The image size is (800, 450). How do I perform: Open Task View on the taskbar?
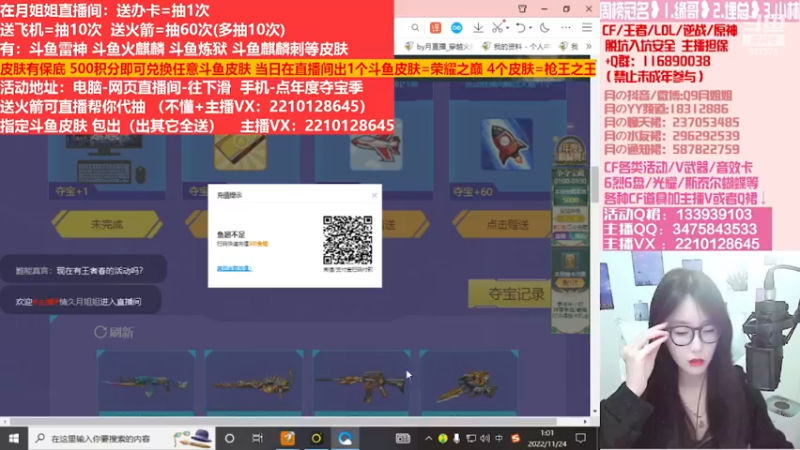(x=257, y=438)
